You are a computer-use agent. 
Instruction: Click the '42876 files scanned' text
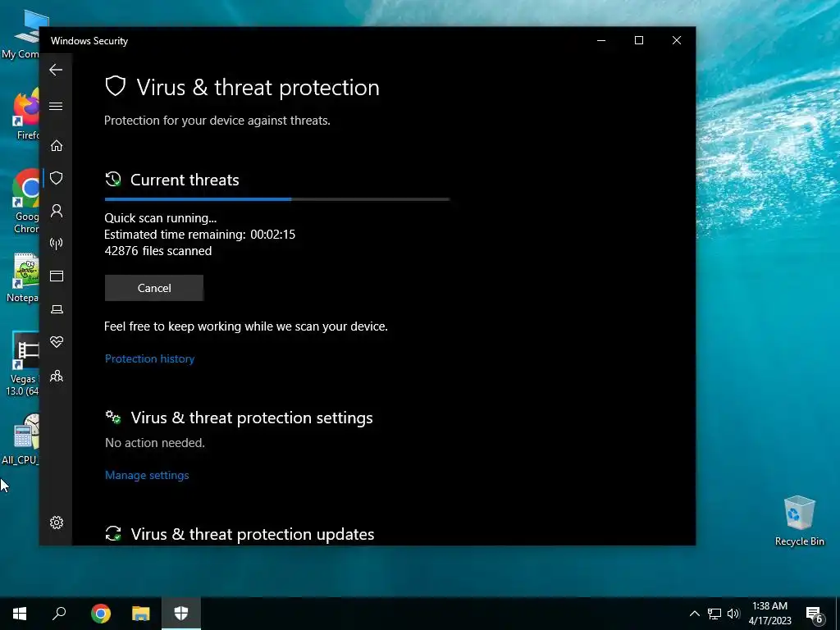point(158,251)
